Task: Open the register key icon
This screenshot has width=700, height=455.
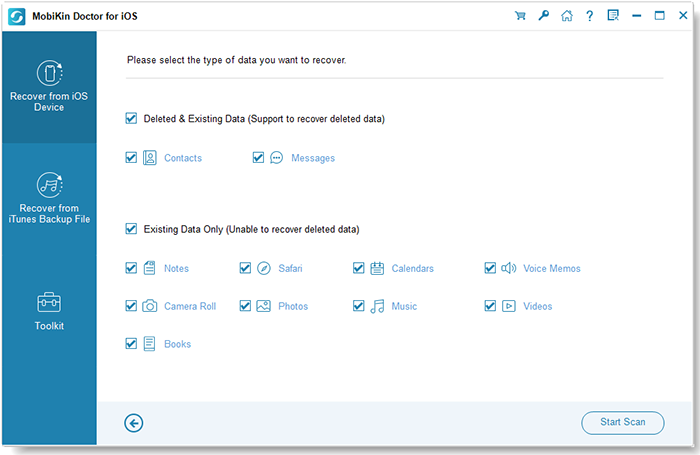Action: 543,16
